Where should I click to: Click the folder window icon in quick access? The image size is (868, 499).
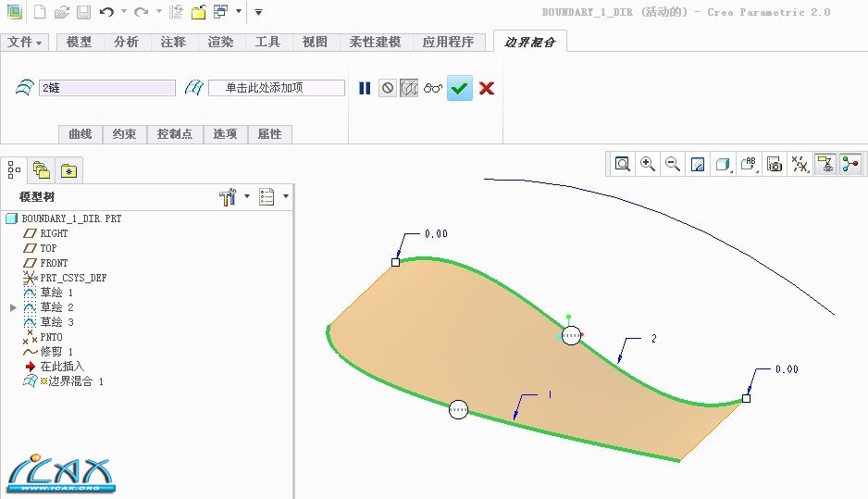(198, 12)
